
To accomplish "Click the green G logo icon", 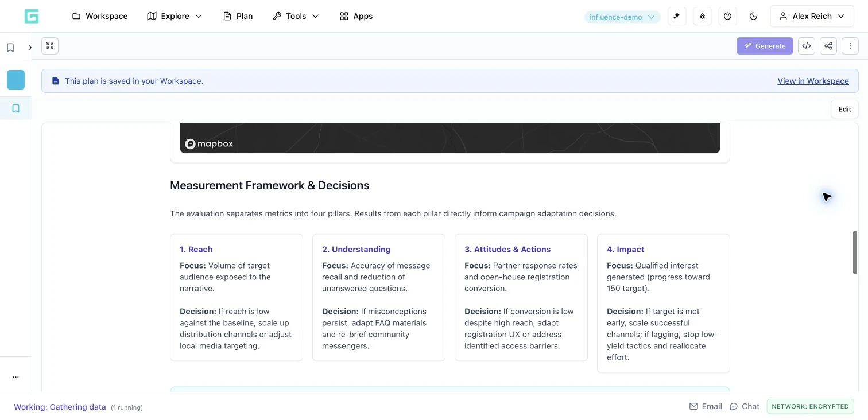I will (x=32, y=16).
